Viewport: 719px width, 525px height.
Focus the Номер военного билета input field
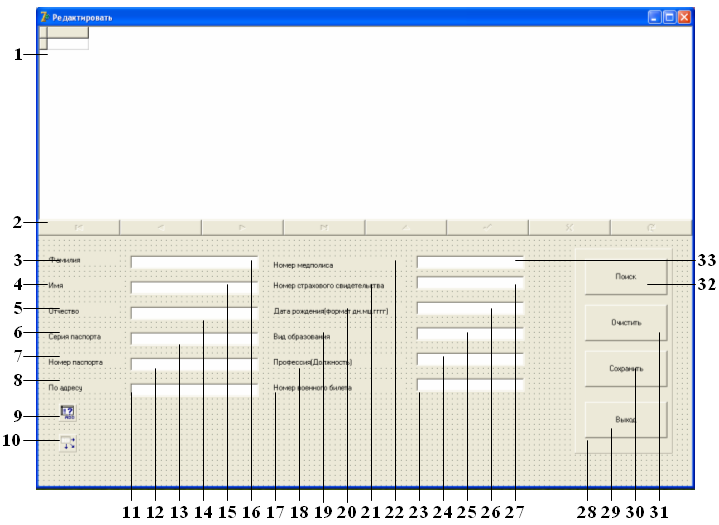[470, 385]
